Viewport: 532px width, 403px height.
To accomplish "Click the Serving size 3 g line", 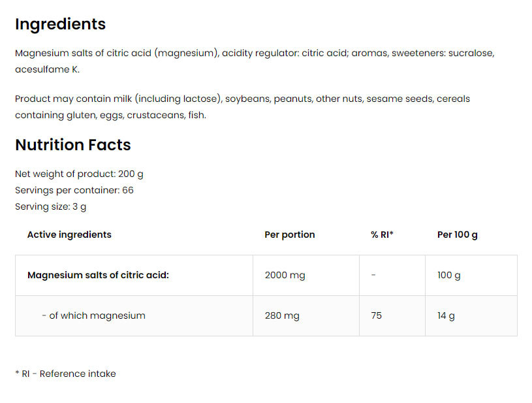I will (50, 207).
